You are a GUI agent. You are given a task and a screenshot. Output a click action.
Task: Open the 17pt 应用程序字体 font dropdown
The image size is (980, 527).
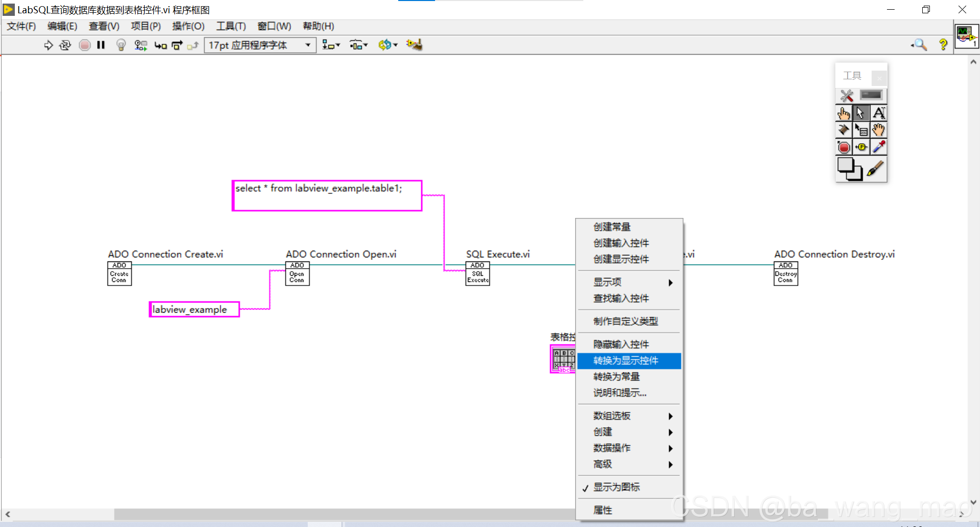(x=307, y=45)
